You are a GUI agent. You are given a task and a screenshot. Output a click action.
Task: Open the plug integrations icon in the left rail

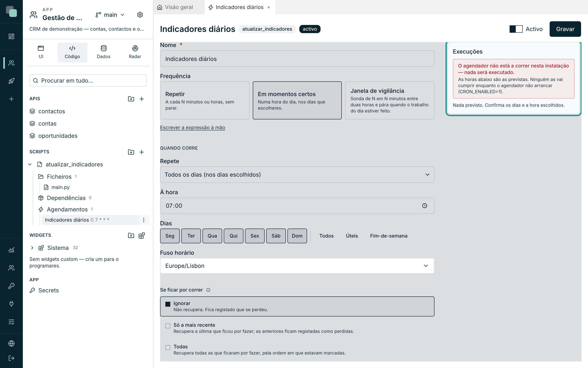point(11,304)
